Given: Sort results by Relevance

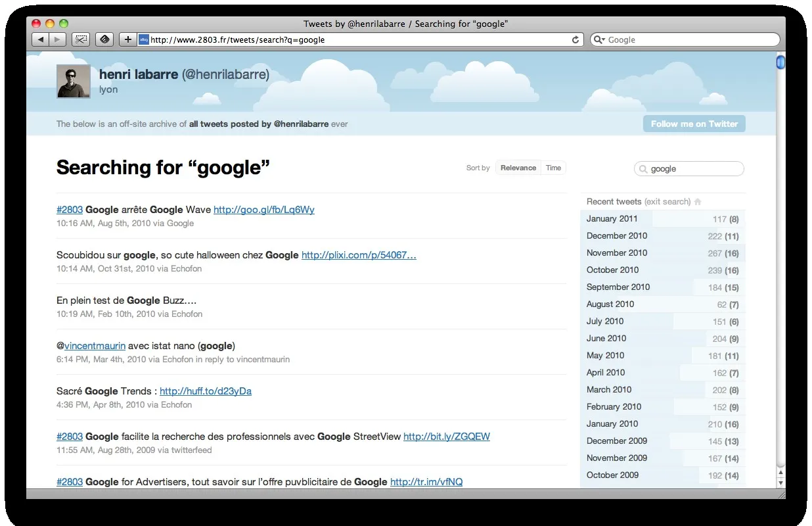Looking at the screenshot, I should coord(518,168).
